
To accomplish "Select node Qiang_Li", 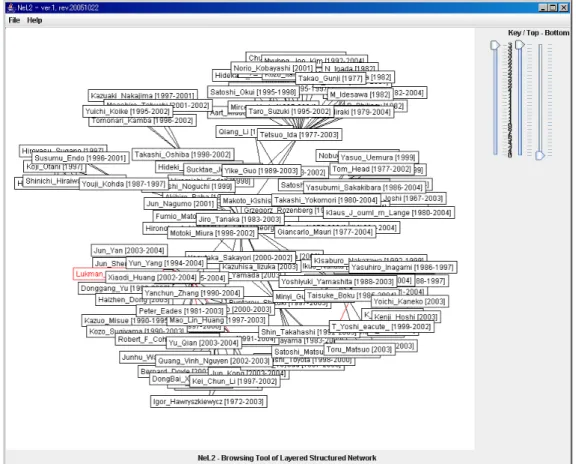I will (x=237, y=132).
